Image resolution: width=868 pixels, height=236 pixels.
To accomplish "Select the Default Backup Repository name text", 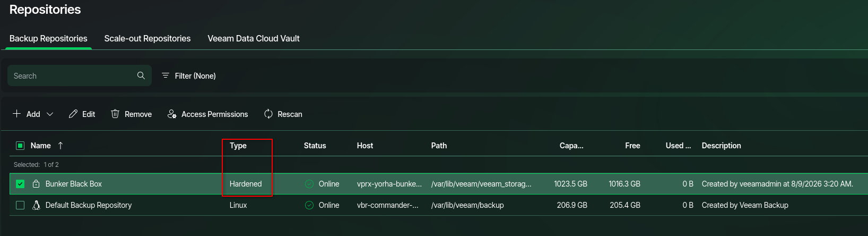I will click(x=89, y=205).
